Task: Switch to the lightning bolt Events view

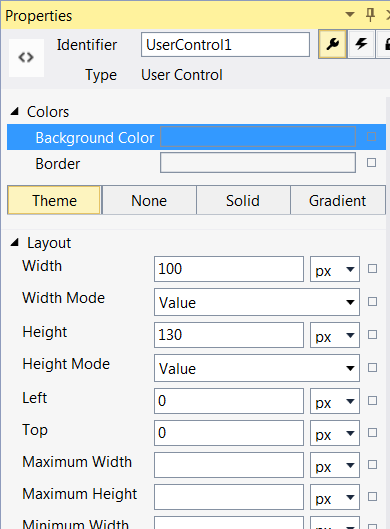Action: [x=361, y=44]
